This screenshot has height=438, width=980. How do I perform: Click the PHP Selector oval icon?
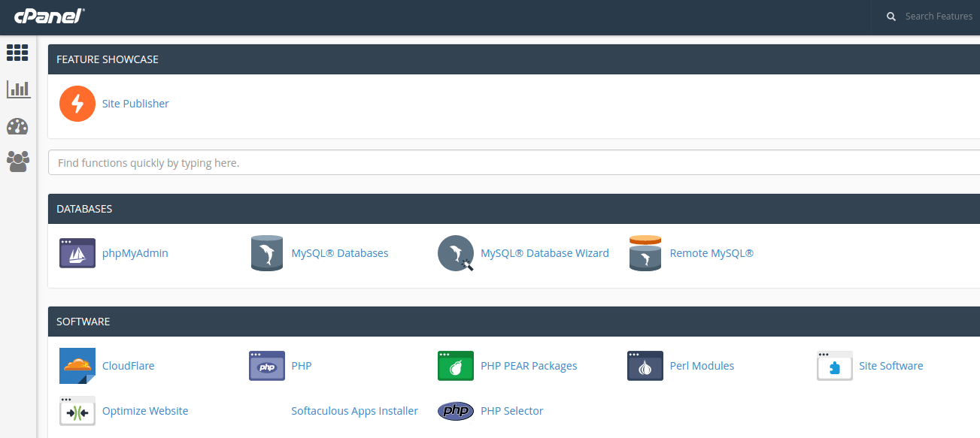[x=456, y=411]
